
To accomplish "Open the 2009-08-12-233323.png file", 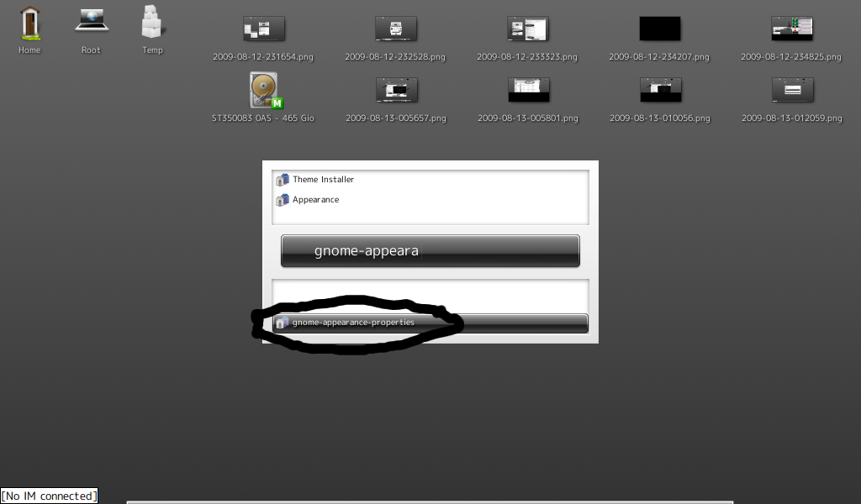I will 527,29.
